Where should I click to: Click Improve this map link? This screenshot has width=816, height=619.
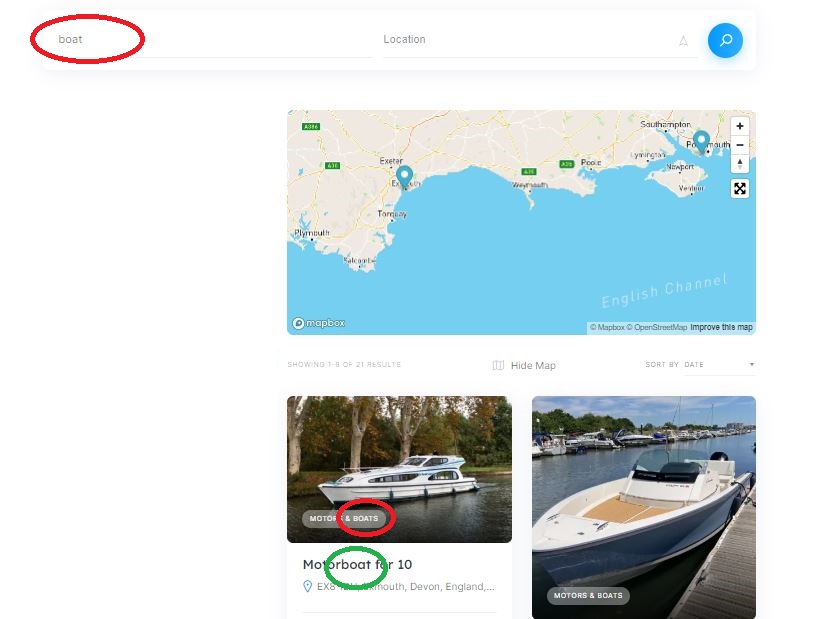(721, 327)
